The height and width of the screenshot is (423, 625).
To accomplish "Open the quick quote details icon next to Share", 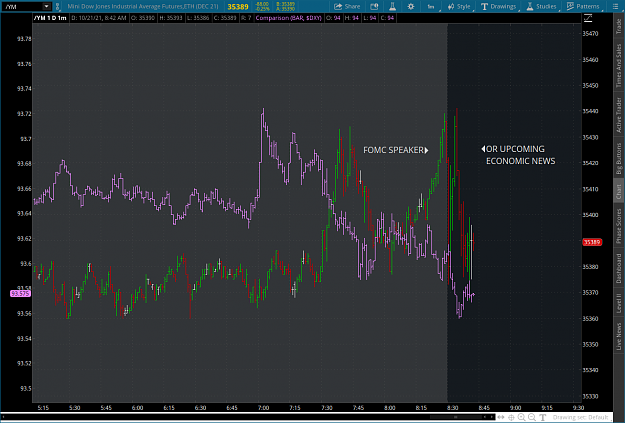I will pyautogui.click(x=374, y=6).
